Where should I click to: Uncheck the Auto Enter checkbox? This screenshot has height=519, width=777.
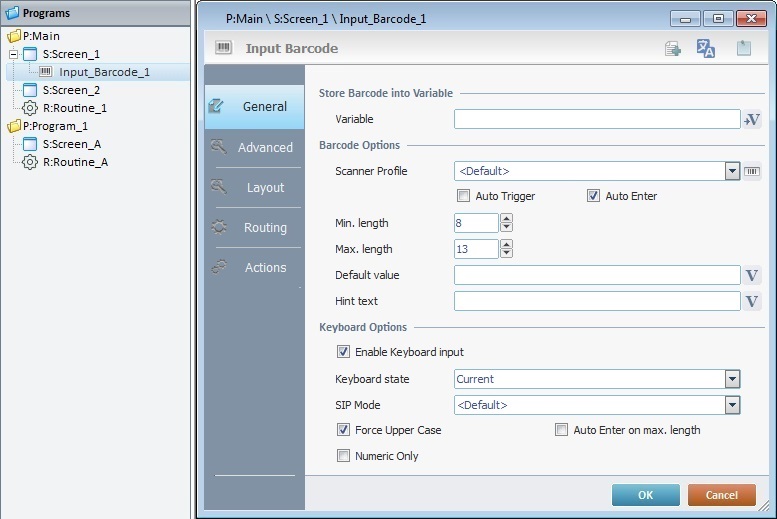(593, 196)
